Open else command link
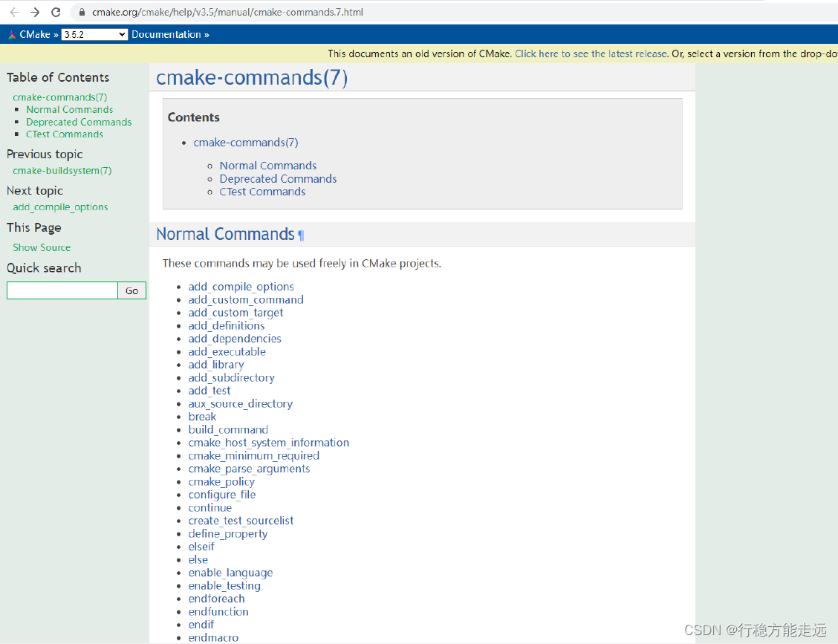The image size is (838, 644). tap(198, 559)
